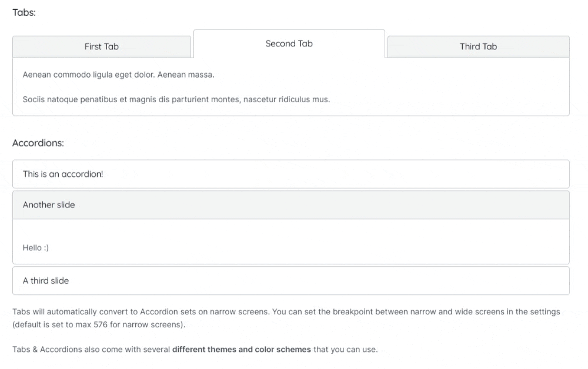Click the sentence about setting the breakpoint
588x369 pixels.
point(412,312)
